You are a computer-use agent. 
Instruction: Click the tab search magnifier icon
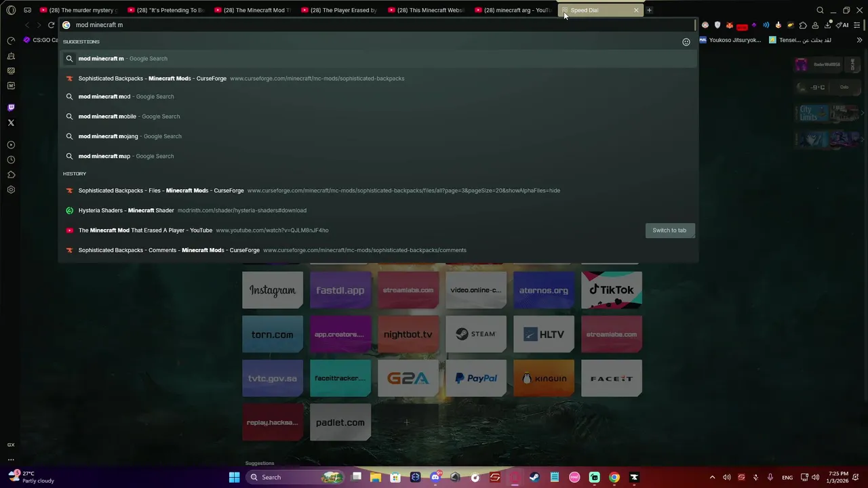point(820,10)
